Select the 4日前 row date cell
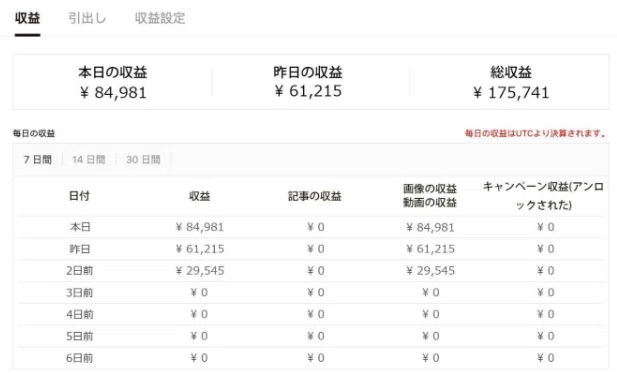This screenshot has width=617, height=374. click(80, 315)
